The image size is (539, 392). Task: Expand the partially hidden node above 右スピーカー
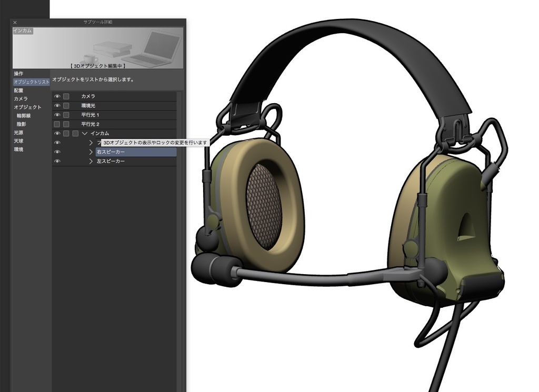coord(91,143)
